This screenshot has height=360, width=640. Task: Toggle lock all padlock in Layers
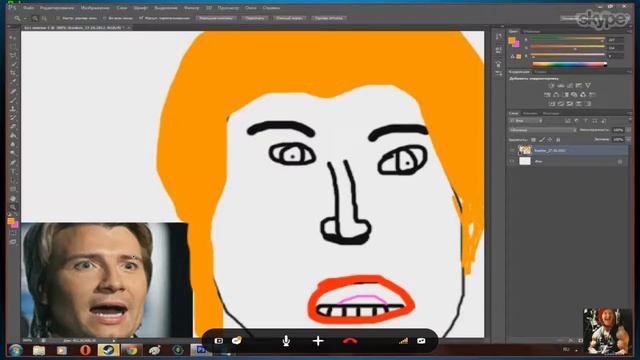tap(558, 140)
